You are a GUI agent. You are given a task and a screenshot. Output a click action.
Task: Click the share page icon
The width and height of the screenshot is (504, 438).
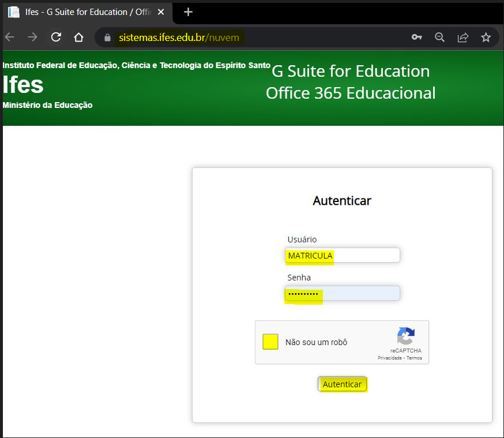click(462, 38)
